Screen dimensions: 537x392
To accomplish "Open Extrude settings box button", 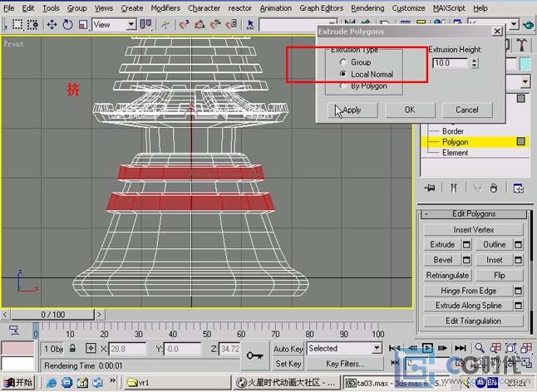I will (466, 244).
